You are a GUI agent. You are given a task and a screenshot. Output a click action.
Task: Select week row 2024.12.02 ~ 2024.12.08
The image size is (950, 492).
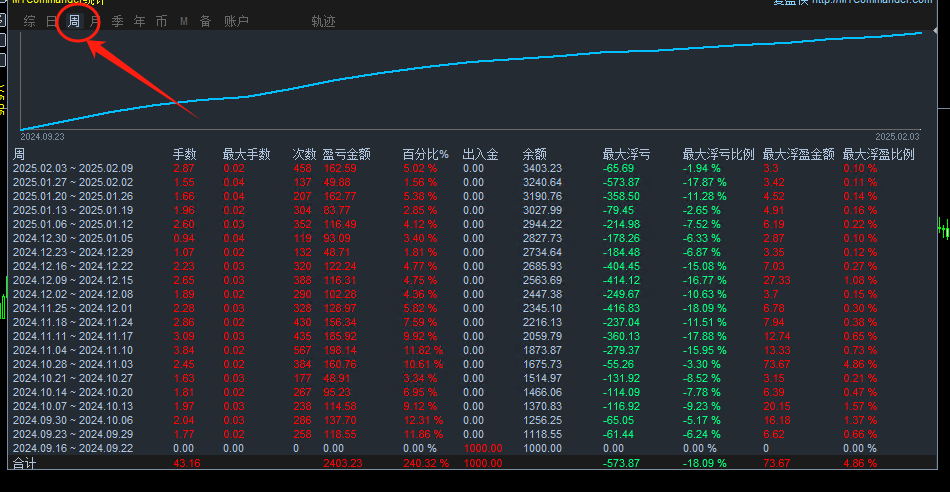pos(474,294)
